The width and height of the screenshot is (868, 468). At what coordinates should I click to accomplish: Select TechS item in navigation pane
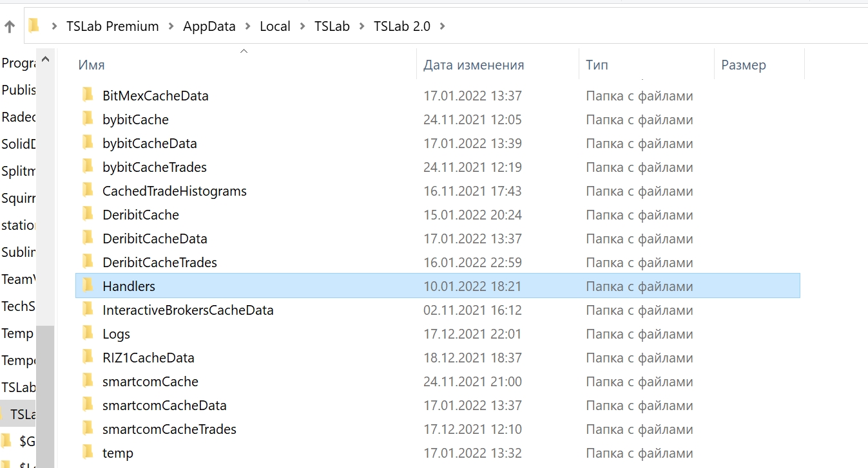pyautogui.click(x=19, y=306)
